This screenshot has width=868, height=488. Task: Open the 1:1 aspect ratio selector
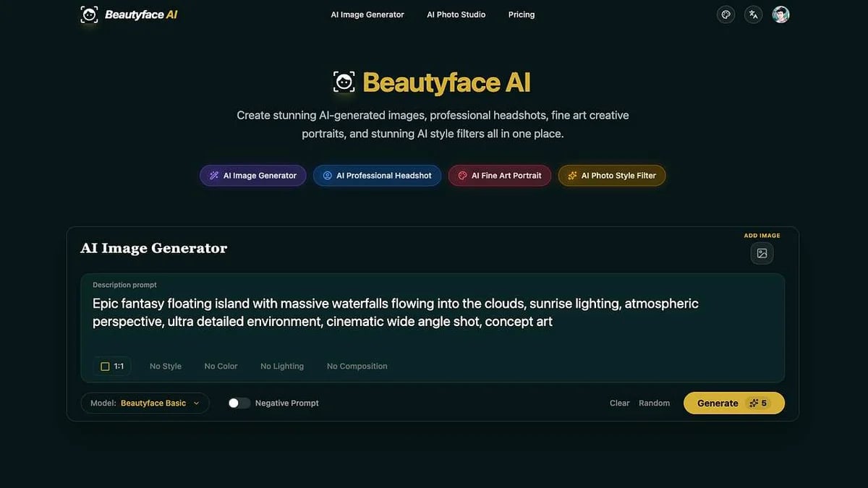point(111,366)
